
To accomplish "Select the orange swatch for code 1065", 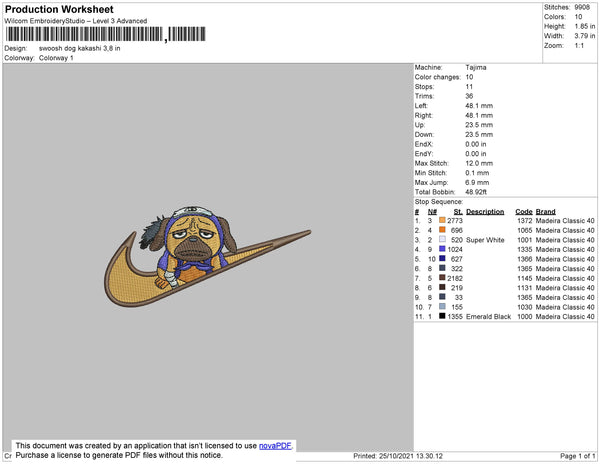I will 442,230.
